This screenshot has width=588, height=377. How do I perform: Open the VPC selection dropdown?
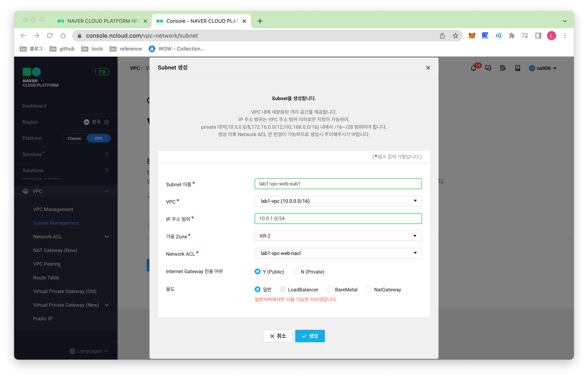(x=338, y=201)
